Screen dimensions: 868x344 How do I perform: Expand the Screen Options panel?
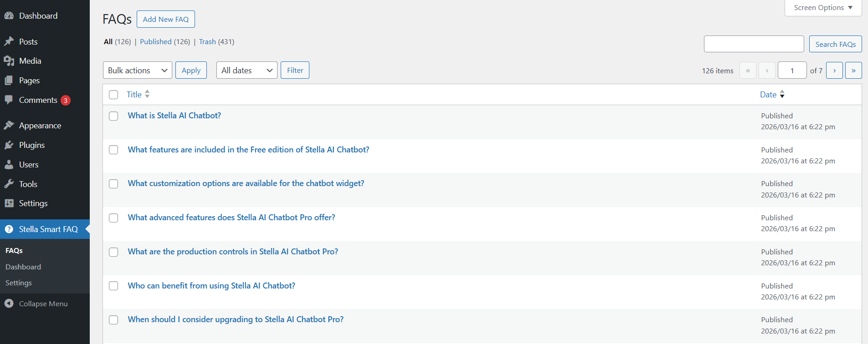coord(823,8)
